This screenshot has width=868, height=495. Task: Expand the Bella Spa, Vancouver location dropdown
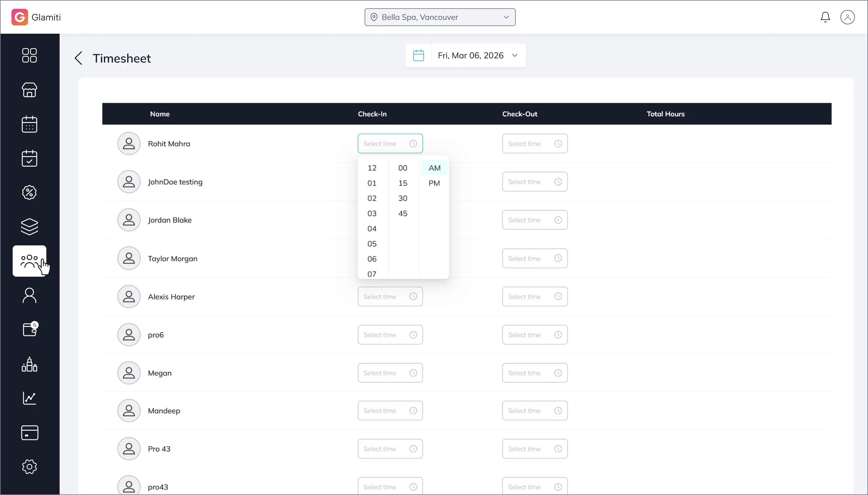pos(440,17)
